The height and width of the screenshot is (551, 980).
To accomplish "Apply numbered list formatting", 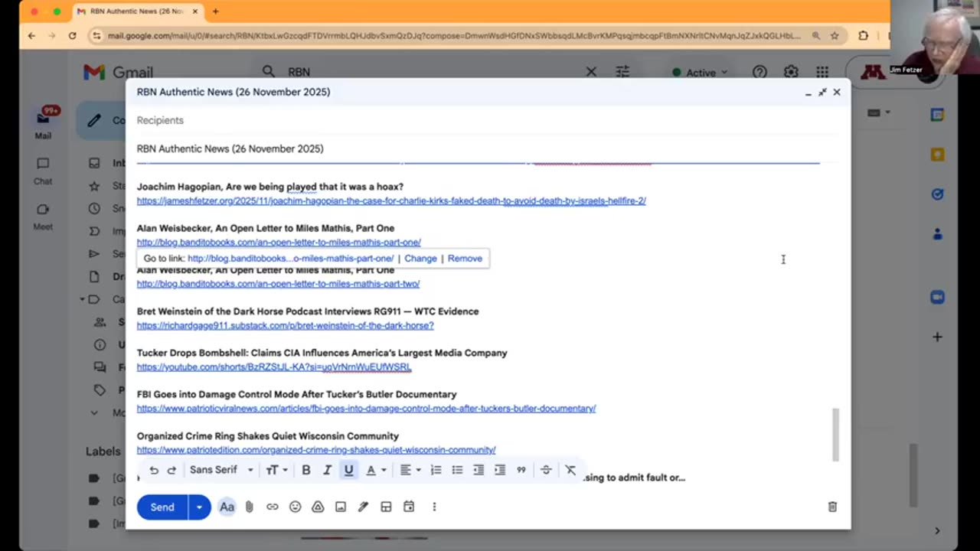I will [436, 470].
